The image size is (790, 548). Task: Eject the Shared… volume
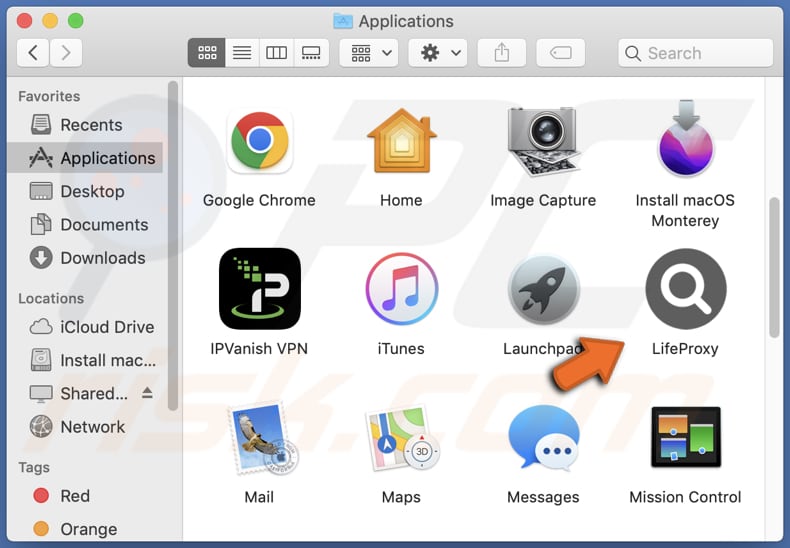(147, 392)
